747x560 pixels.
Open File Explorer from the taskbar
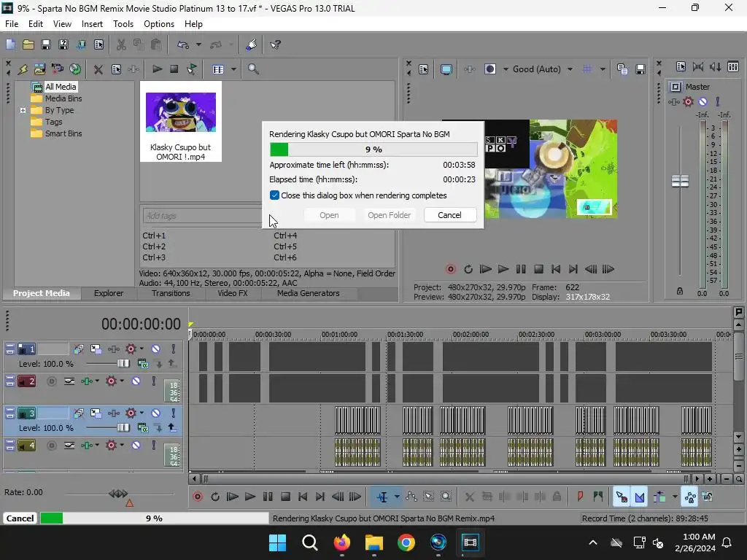tap(374, 542)
